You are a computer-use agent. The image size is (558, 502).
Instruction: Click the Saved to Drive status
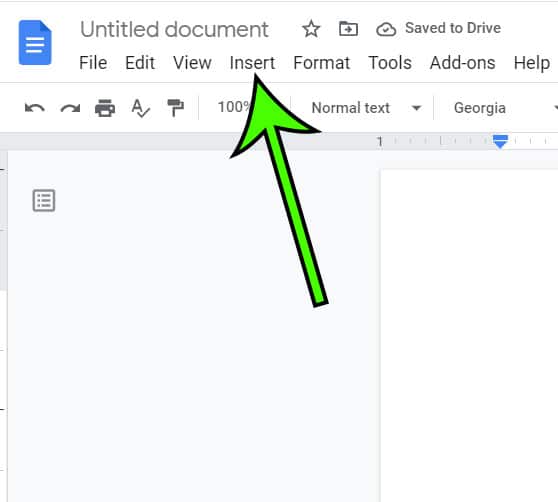tap(453, 28)
